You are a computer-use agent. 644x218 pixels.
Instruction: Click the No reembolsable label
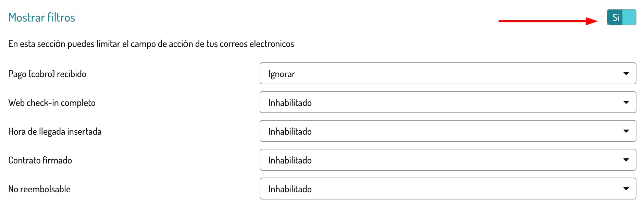[39, 189]
